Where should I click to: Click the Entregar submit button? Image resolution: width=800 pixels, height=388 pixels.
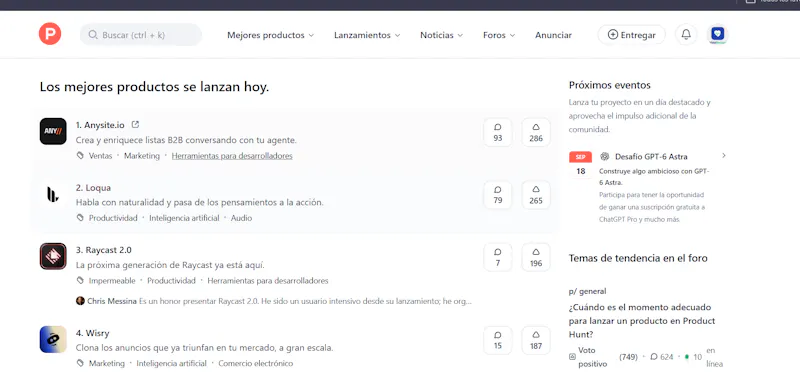point(632,35)
